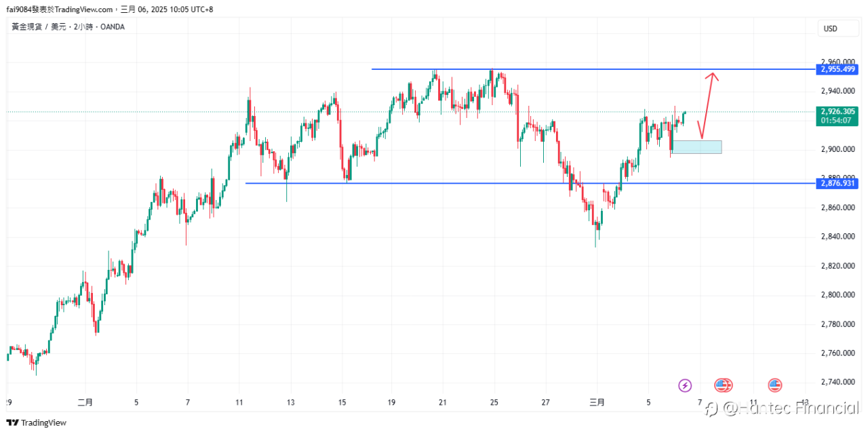Click the purple lightning event icon
868x434 pixels.
coord(685,385)
